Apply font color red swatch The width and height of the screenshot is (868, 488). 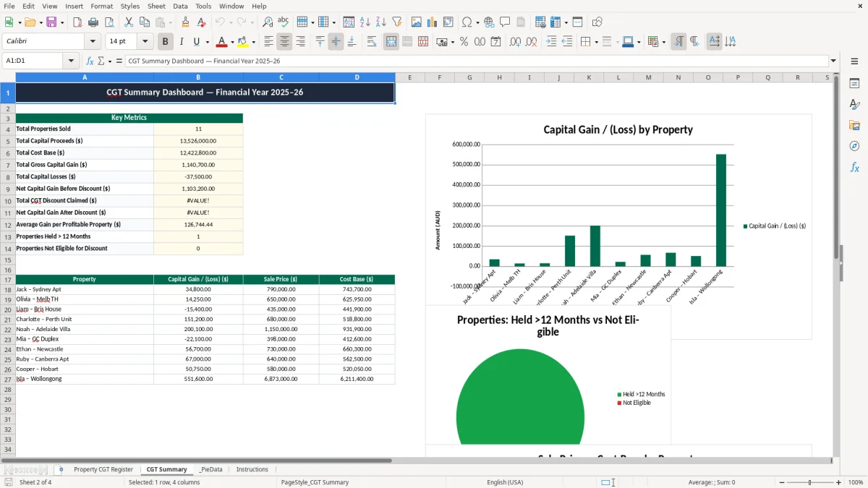(x=221, y=42)
